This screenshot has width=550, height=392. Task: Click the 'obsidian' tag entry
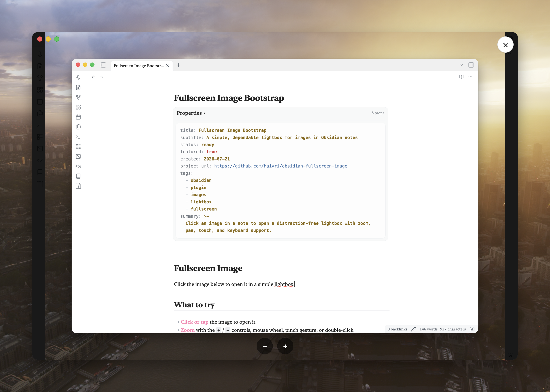coord(201,180)
